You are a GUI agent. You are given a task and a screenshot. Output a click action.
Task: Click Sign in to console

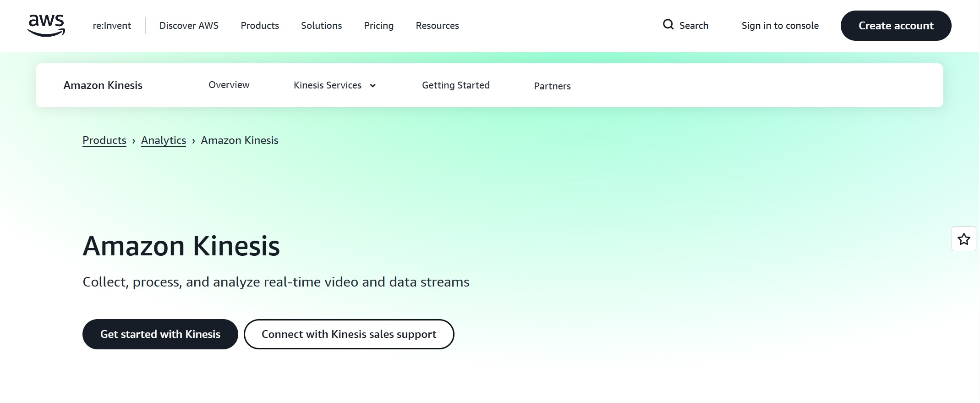click(x=780, y=26)
